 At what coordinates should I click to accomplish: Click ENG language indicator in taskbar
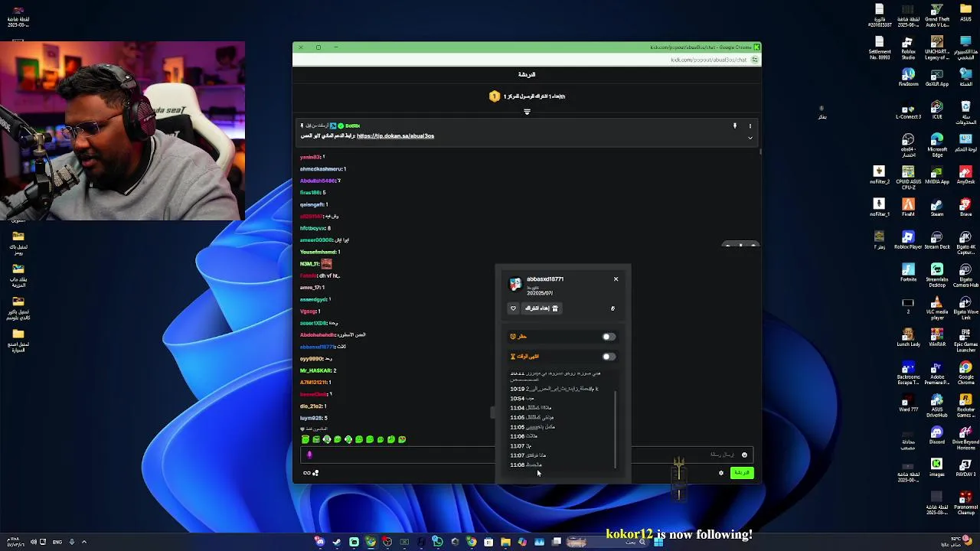[x=57, y=543]
